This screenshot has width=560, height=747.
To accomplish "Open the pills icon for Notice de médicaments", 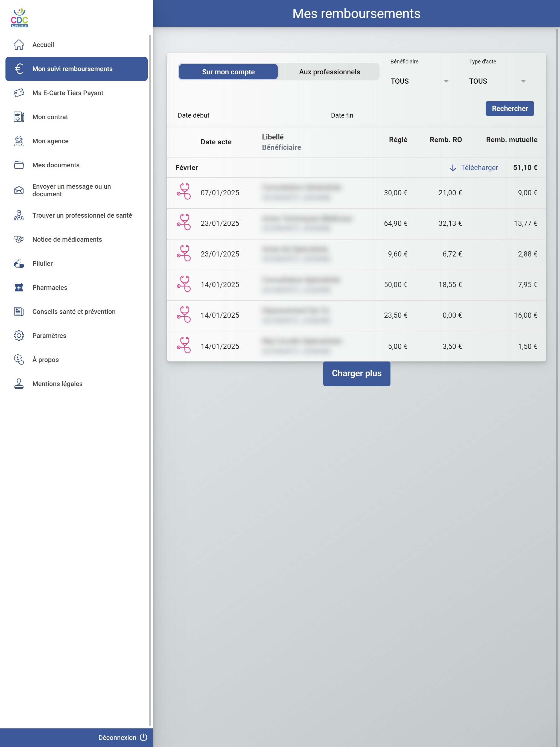I will point(19,239).
